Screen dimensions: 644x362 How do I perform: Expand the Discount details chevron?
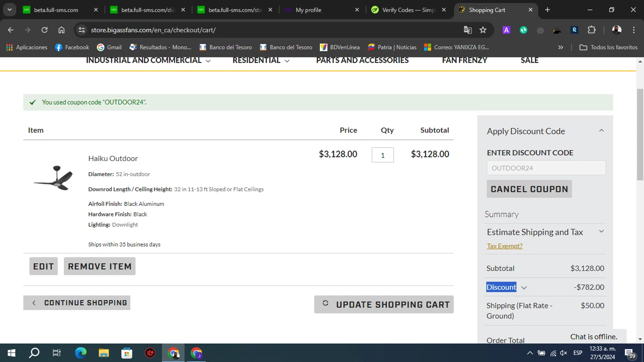(x=524, y=288)
